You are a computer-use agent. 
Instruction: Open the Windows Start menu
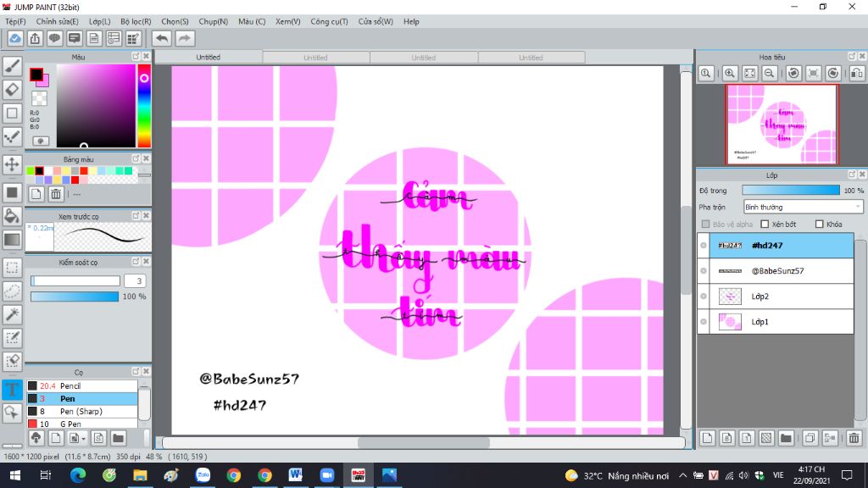[x=15, y=475]
